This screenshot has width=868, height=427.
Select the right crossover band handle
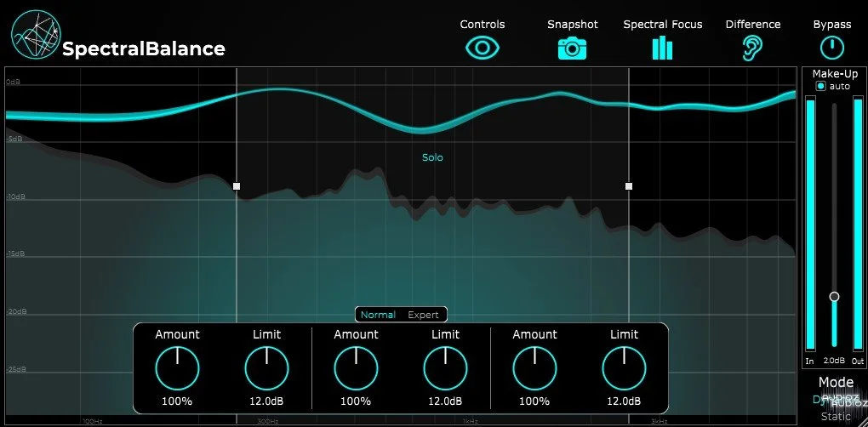pyautogui.click(x=629, y=186)
